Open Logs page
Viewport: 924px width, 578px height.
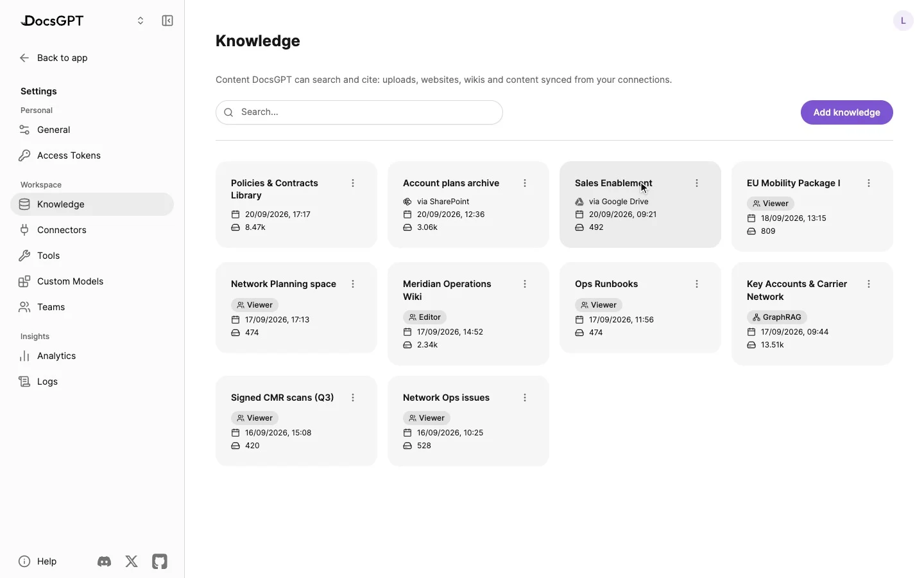(x=92, y=381)
